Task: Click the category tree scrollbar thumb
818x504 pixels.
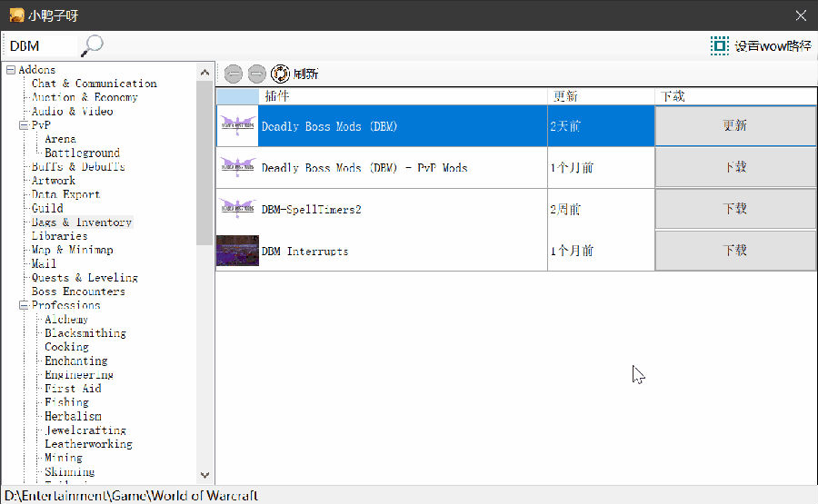Action: 204,163
